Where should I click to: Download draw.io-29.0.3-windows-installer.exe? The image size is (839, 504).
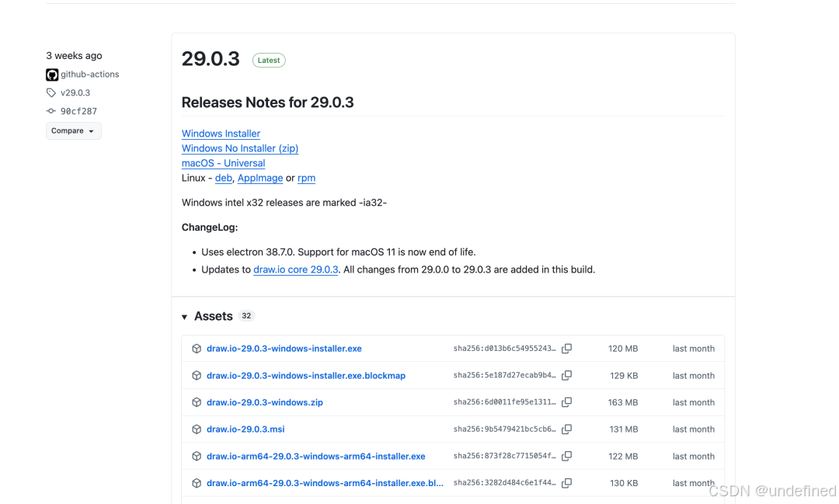click(284, 349)
